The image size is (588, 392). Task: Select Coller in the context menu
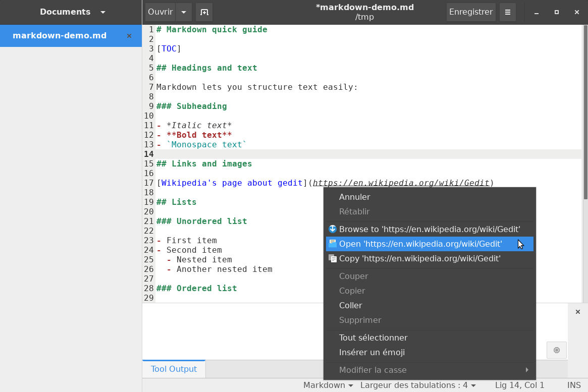tap(430, 305)
